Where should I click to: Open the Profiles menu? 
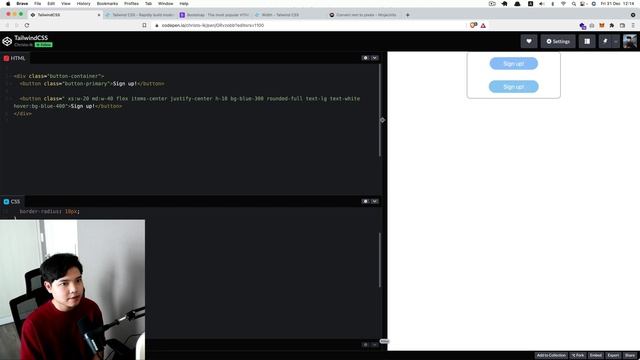(x=131, y=4)
